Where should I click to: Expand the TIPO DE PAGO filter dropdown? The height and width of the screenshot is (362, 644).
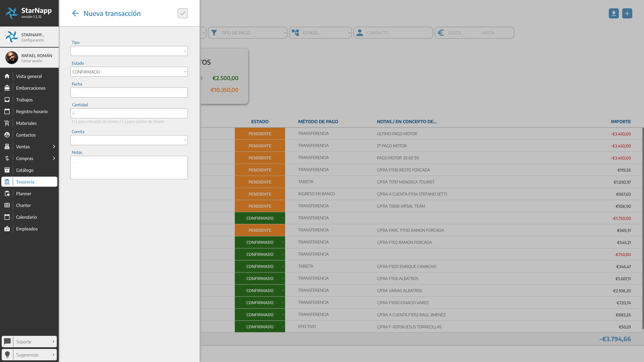248,33
